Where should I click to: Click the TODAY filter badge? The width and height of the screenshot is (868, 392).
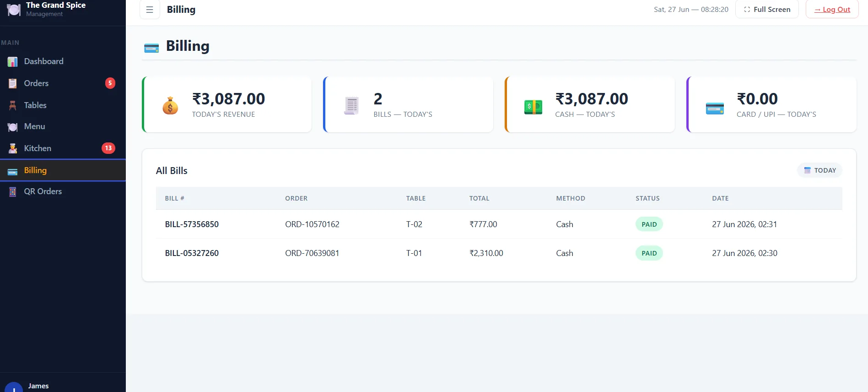click(820, 170)
